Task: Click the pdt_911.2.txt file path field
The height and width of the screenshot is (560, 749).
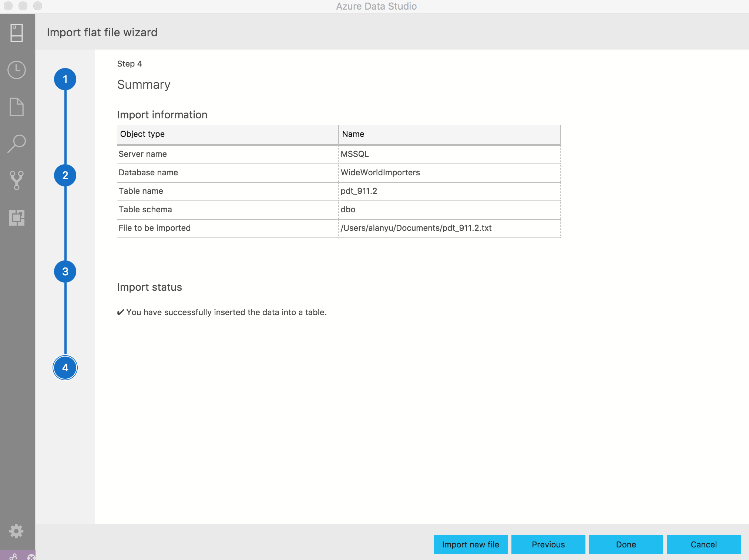Action: pos(417,227)
